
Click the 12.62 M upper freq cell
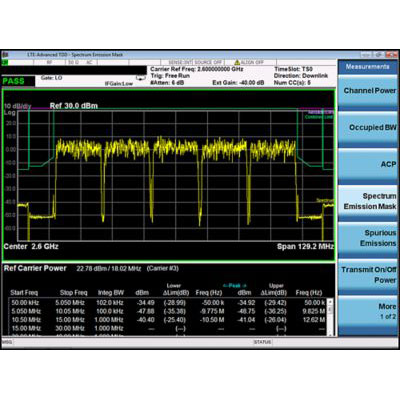[315, 320]
